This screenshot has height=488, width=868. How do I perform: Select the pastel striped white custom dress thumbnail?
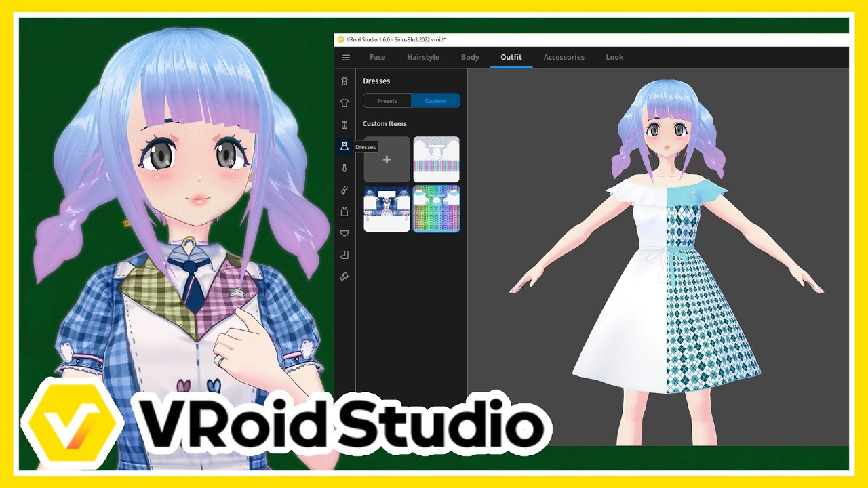pos(436,159)
